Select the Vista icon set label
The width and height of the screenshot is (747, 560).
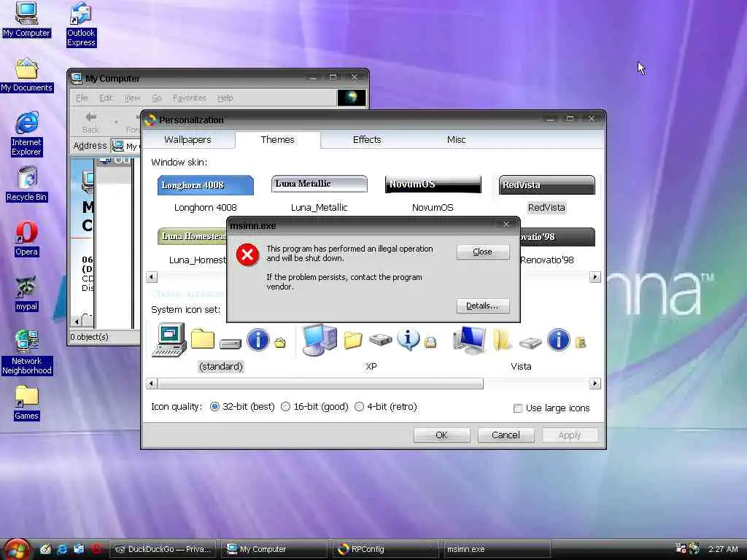point(521,366)
